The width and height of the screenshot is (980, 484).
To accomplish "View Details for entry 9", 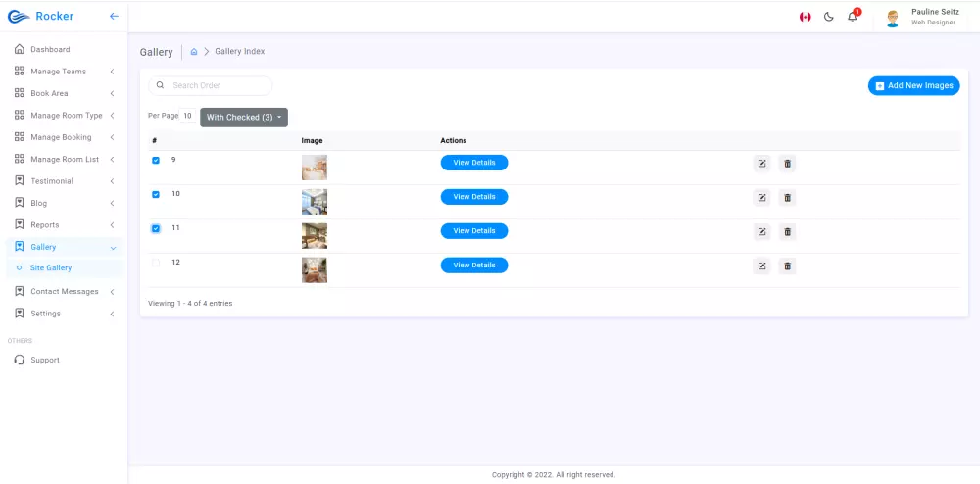I will click(474, 163).
